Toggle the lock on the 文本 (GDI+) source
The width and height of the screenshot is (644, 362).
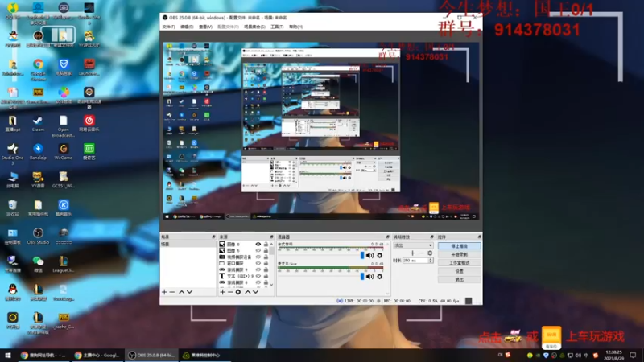(266, 276)
